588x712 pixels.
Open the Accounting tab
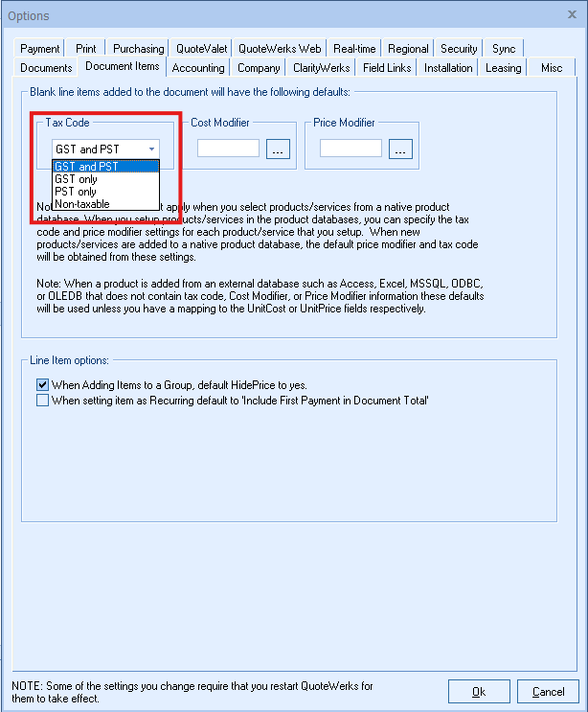(198, 68)
